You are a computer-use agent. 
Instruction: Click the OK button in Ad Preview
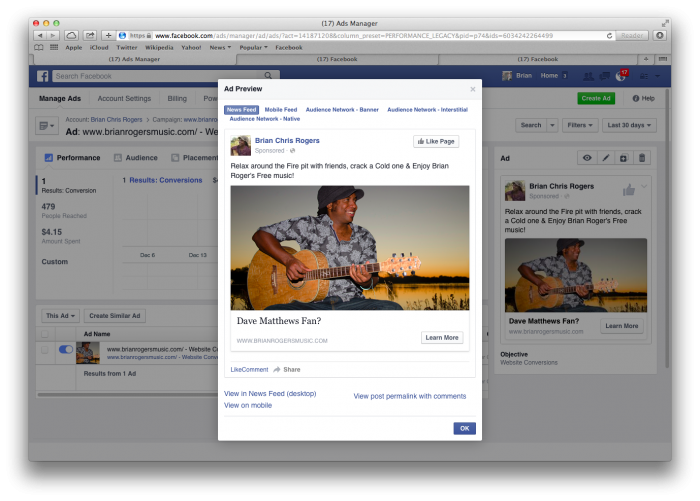pyautogui.click(x=465, y=428)
